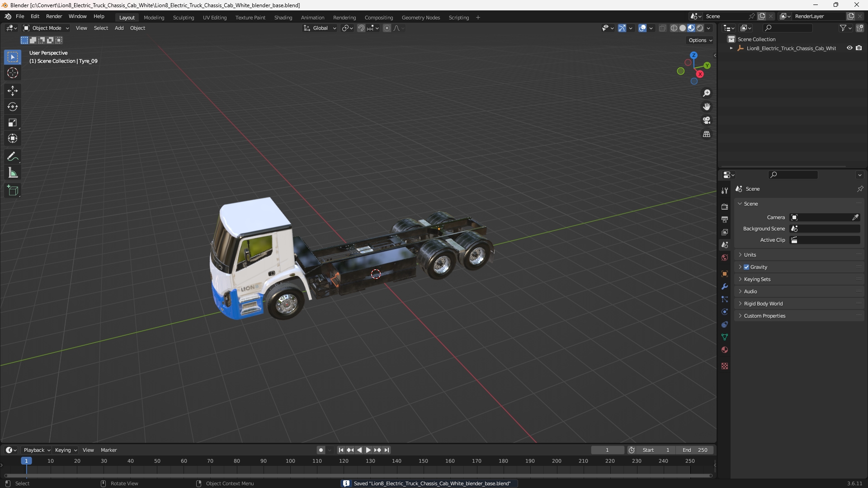The image size is (868, 488).
Task: Activate the Move tool
Action: click(x=13, y=91)
